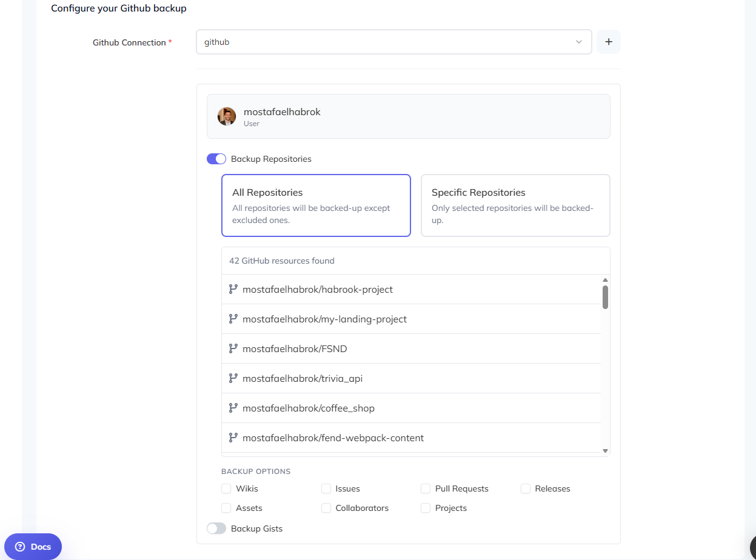
Task: Click the branch icon next to coffee_shop
Action: coord(233,408)
